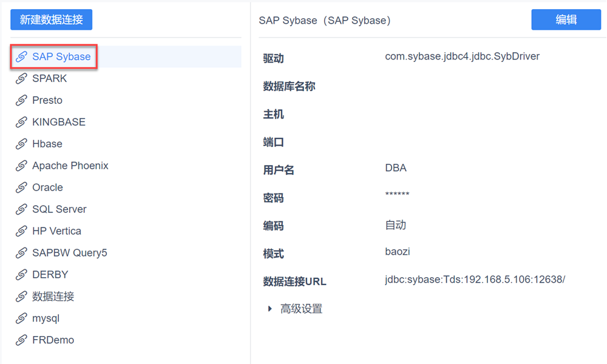
Task: Click the link icon beside HP Vertica
Action: (x=21, y=232)
